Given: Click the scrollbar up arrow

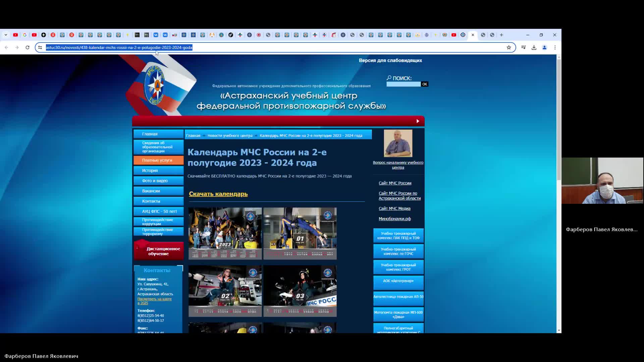Looking at the screenshot, I should [x=559, y=57].
